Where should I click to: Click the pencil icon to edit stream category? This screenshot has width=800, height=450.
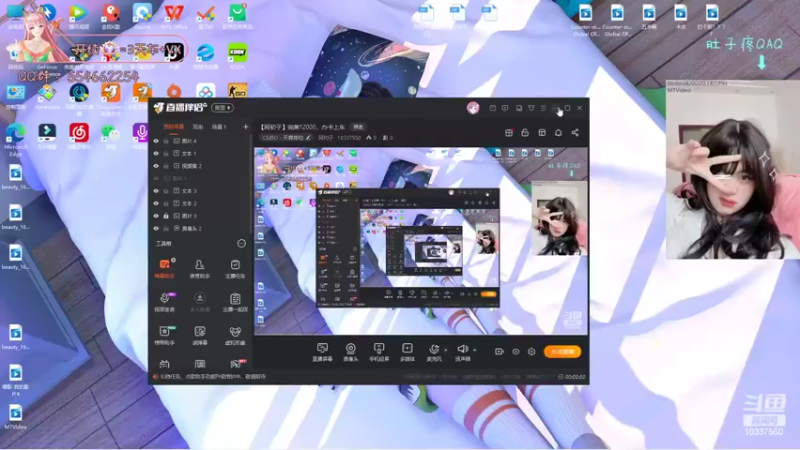click(308, 138)
